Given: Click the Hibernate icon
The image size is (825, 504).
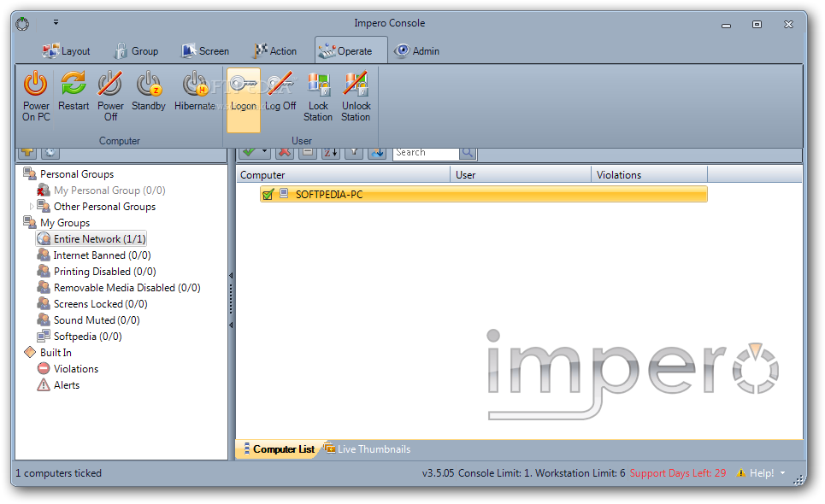Looking at the screenshot, I should coord(195,84).
